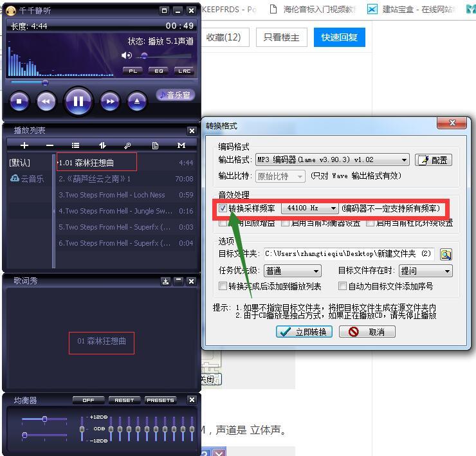The width and height of the screenshot is (476, 456).
Task: Enable 转换完成后添加到播放列表 option
Action: [223, 286]
